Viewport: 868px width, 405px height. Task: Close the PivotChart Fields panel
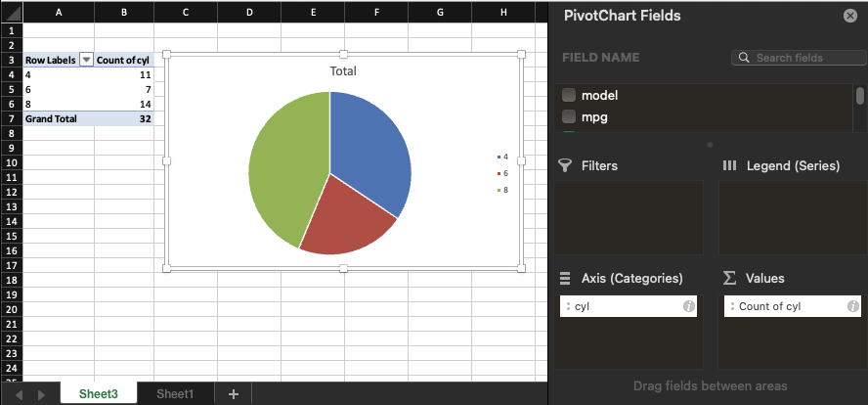tap(849, 16)
